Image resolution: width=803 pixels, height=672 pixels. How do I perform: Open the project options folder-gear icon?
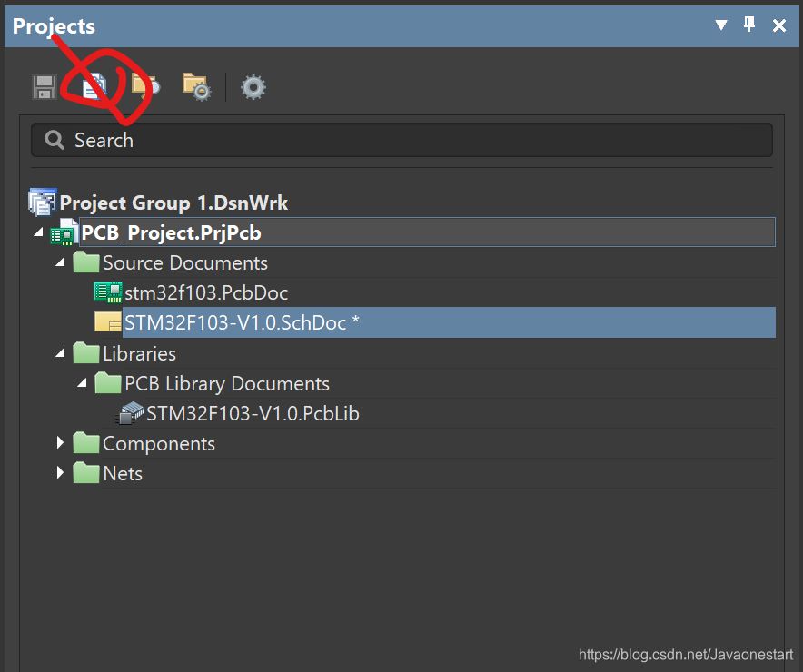coord(196,87)
